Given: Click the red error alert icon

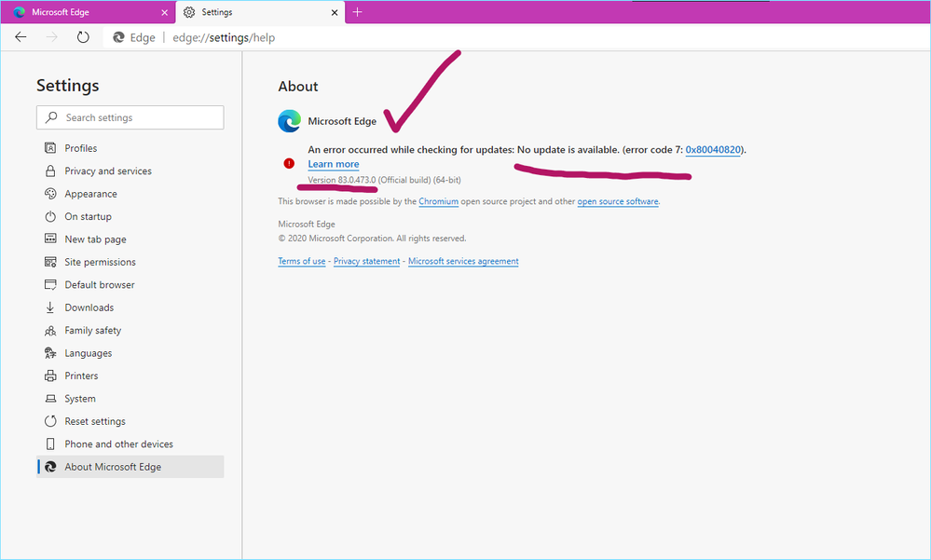Looking at the screenshot, I should click(x=289, y=163).
